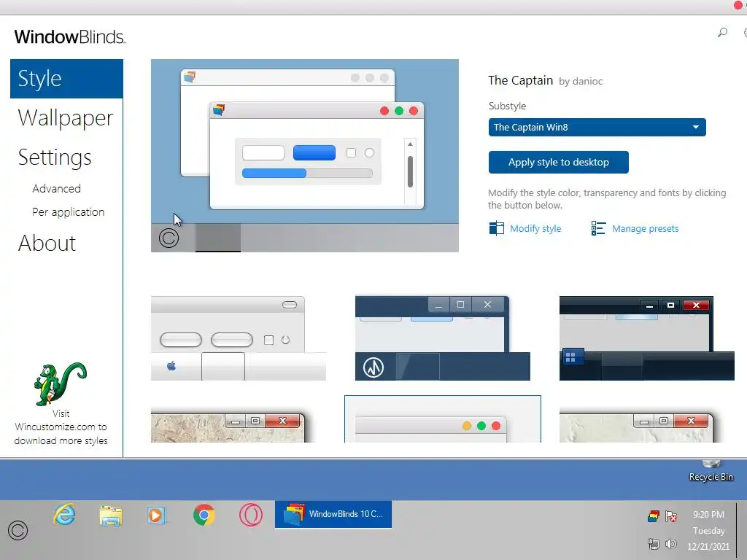Click the Modify style window icon
Viewport: 747px width, 560px height.
(496, 228)
